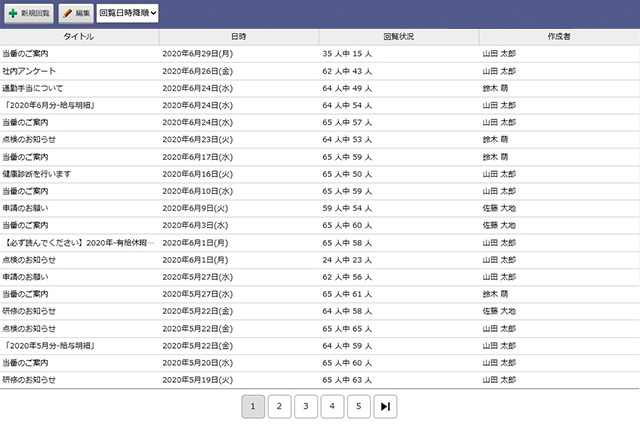Click the タイトル column header
The image size is (640, 426).
79,36
